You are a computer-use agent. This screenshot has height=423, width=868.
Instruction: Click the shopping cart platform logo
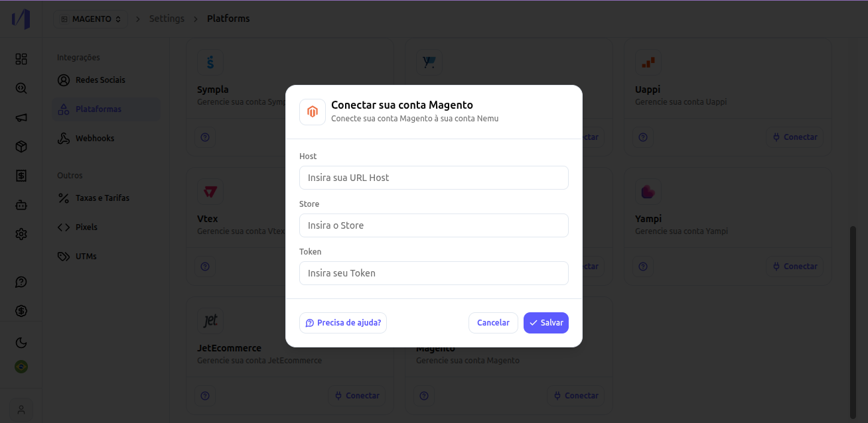(x=429, y=62)
